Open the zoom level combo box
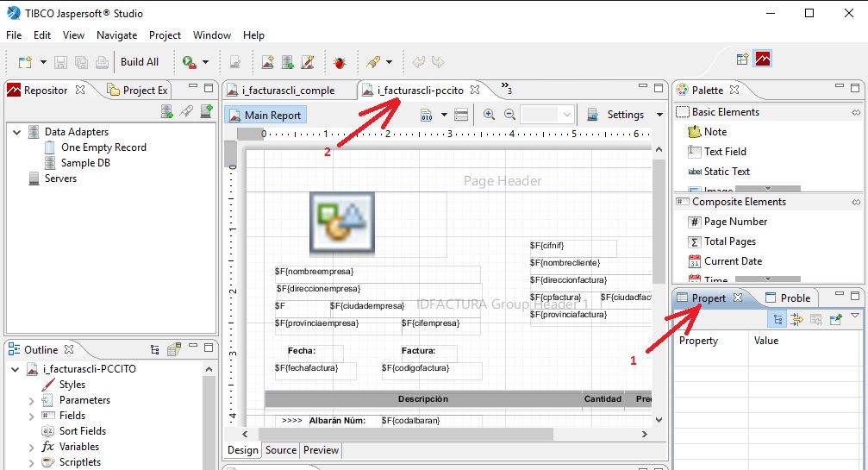Image resolution: width=868 pixels, height=470 pixels. [x=547, y=115]
